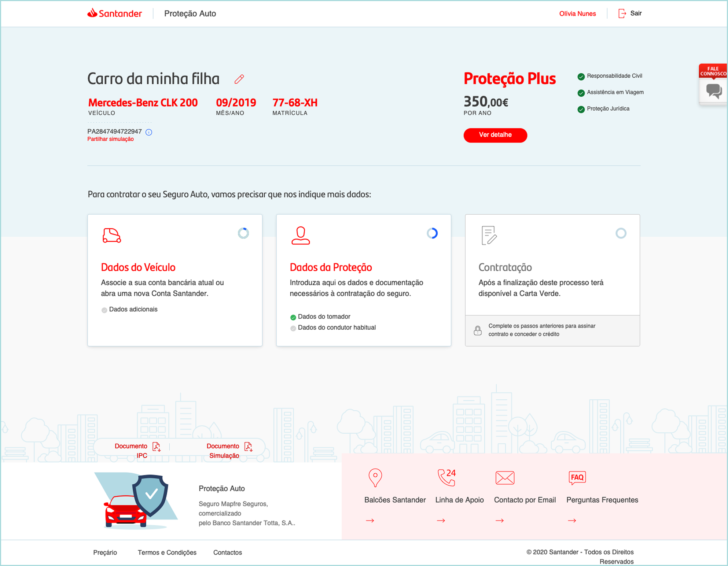The width and height of the screenshot is (728, 566).
Task: Open the Contratação card title
Action: [505, 267]
